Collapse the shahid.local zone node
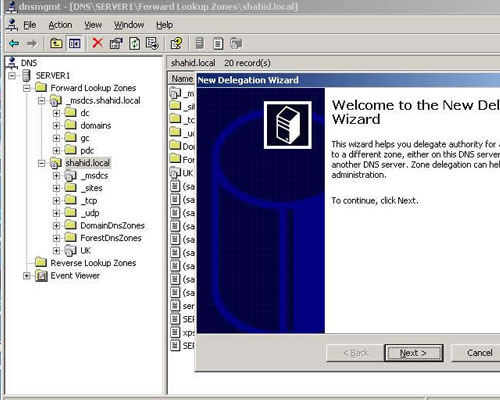Viewport: 500px width, 400px height. click(41, 163)
